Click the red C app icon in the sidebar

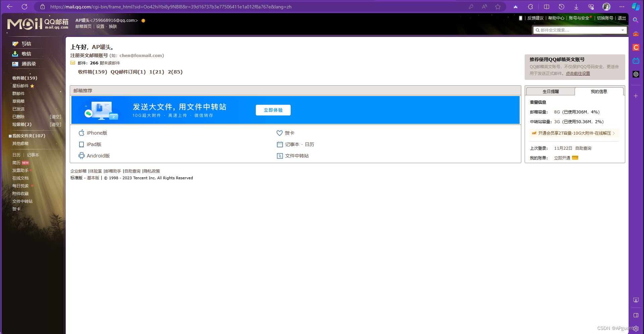coord(636,47)
